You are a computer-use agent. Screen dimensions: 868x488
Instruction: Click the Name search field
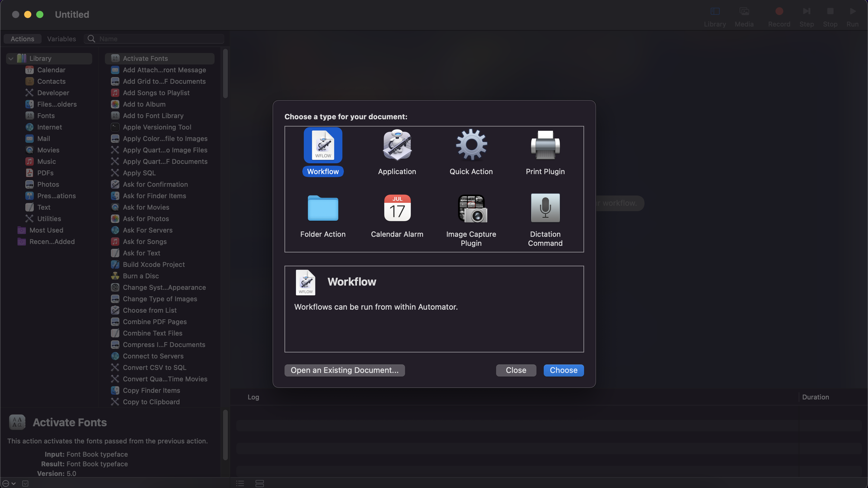click(154, 39)
